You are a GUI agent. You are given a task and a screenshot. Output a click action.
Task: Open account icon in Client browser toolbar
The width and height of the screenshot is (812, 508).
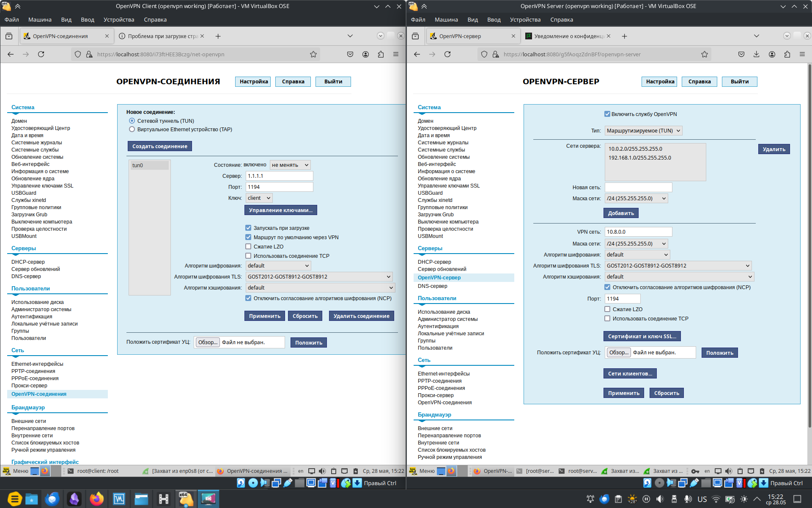tap(365, 54)
